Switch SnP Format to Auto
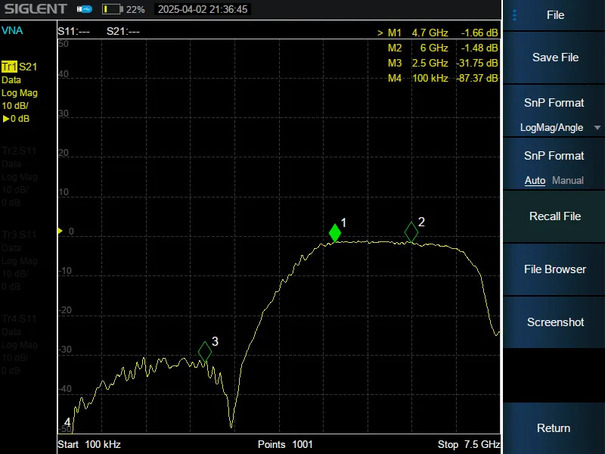 [x=535, y=180]
